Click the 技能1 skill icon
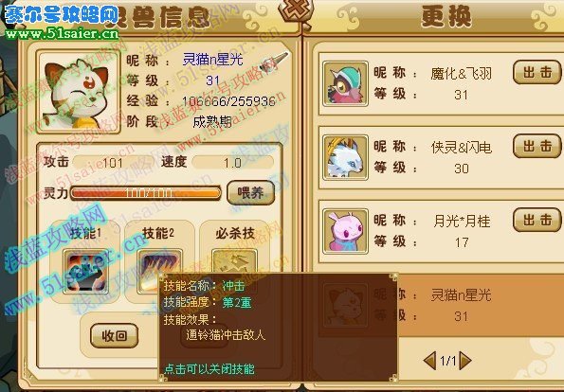The width and height of the screenshot is (564, 392). (86, 272)
